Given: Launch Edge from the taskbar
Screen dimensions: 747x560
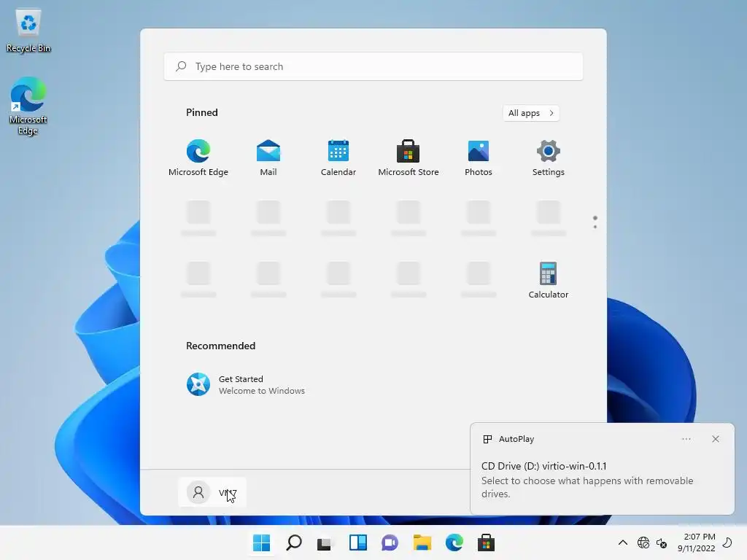Looking at the screenshot, I should [x=454, y=542].
